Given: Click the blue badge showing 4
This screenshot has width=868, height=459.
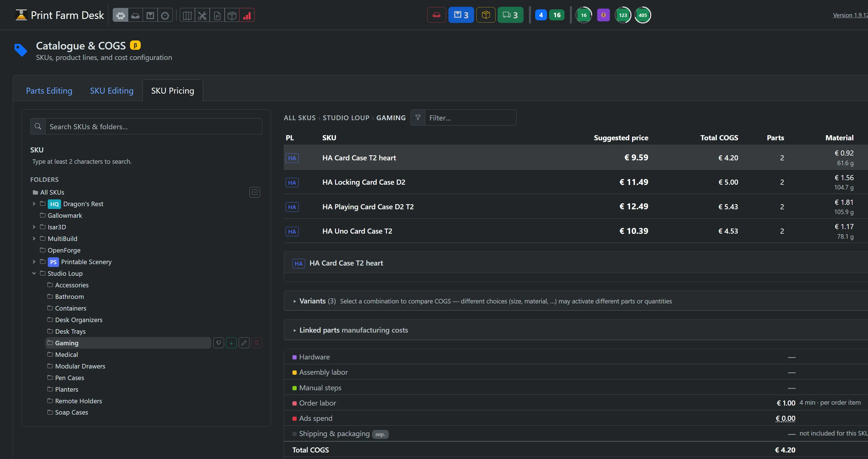Looking at the screenshot, I should coord(541,15).
